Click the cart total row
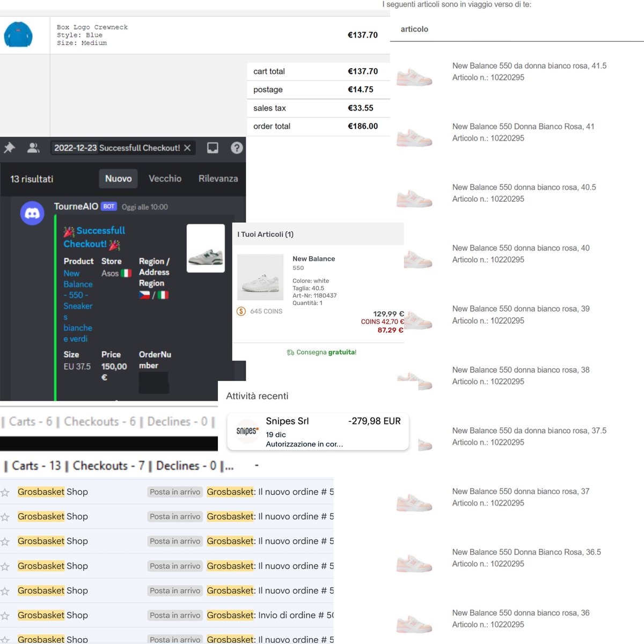Viewport: 644px width, 644px height. tap(318, 71)
